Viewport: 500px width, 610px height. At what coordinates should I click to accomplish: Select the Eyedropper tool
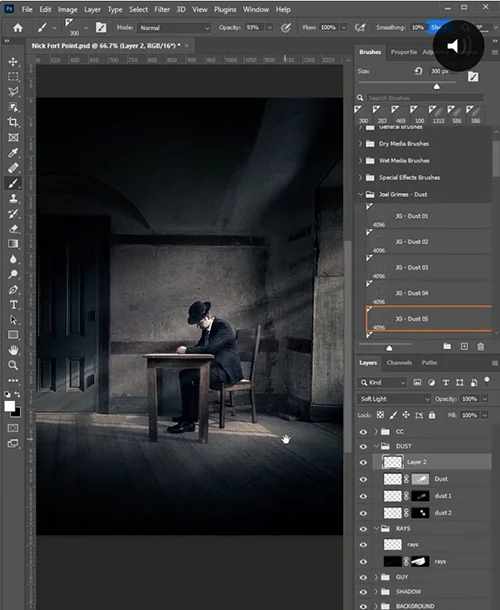(13, 152)
